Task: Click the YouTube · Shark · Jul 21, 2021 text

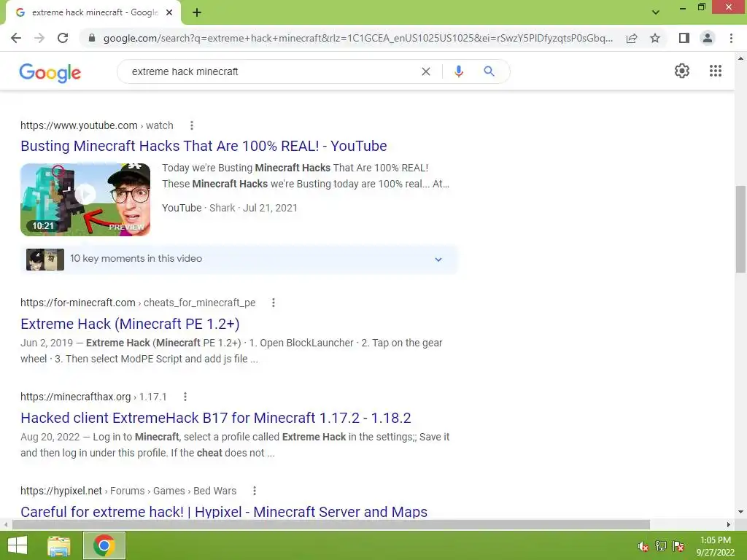Action: [230, 208]
